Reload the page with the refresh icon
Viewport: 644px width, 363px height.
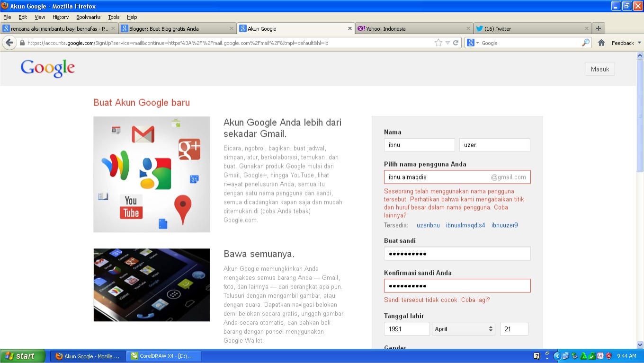coord(456,43)
